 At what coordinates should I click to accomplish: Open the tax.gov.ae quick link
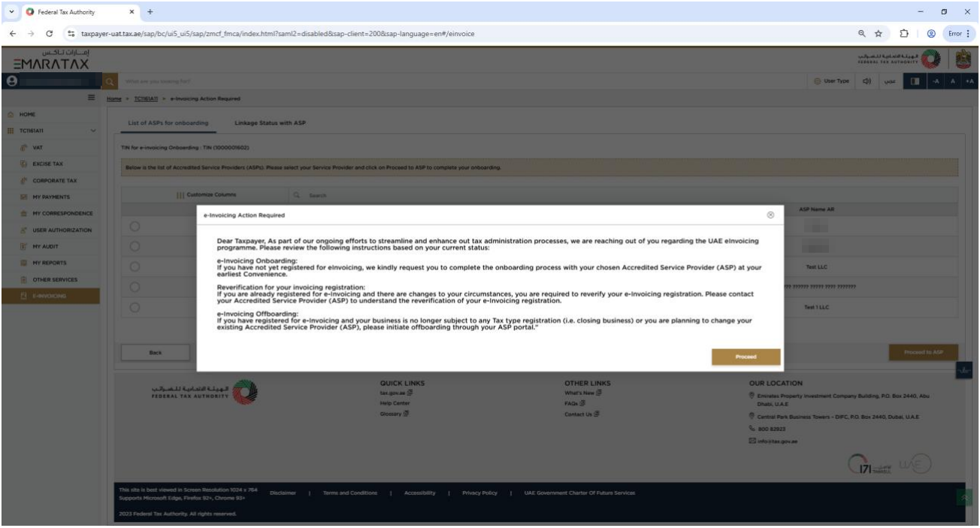tap(395, 393)
